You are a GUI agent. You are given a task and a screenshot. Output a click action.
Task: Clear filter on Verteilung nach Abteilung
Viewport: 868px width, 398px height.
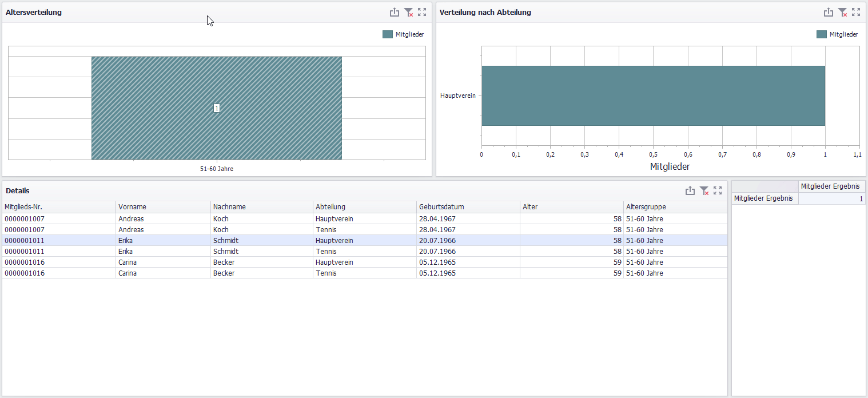[x=842, y=12]
